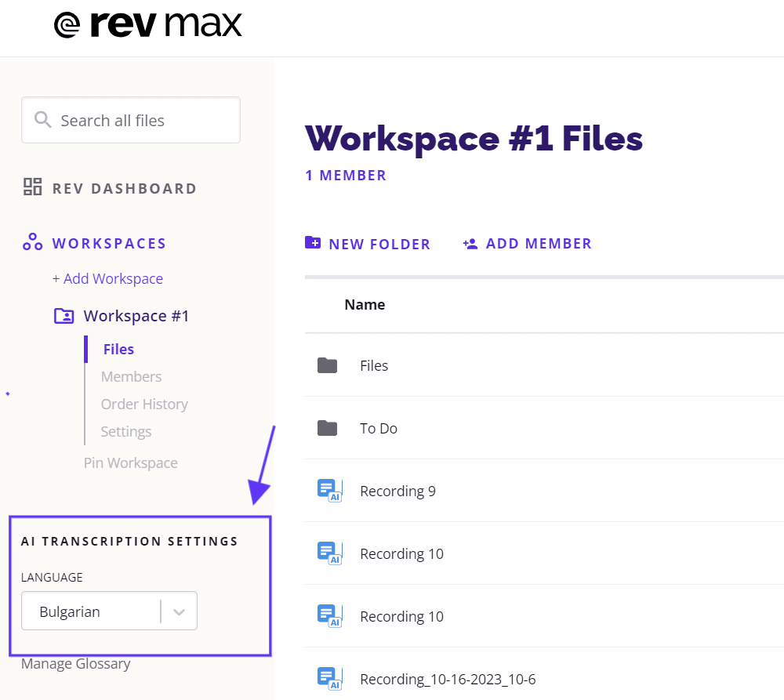
Task: Click the + Add Workspace link
Action: click(107, 278)
